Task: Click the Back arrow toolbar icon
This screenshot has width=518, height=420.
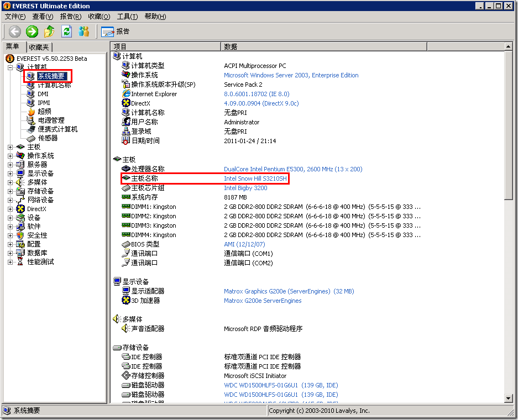Action: (14, 32)
